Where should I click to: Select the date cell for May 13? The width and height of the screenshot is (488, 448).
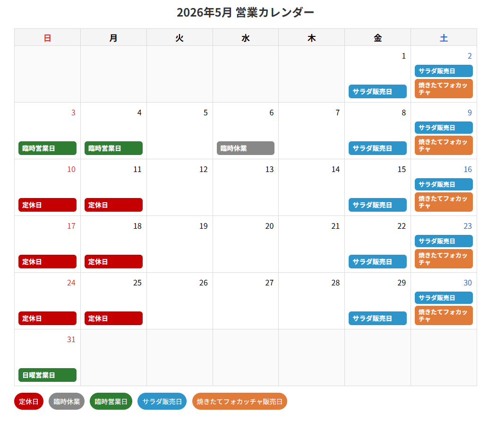click(246, 188)
